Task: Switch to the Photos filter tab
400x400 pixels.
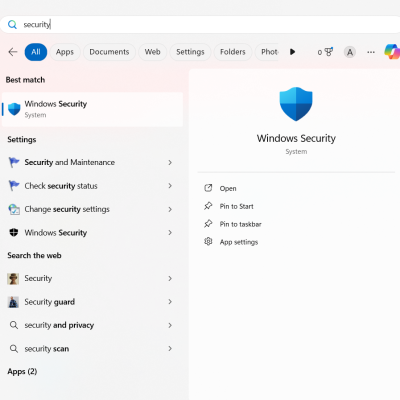Action: 267,52
